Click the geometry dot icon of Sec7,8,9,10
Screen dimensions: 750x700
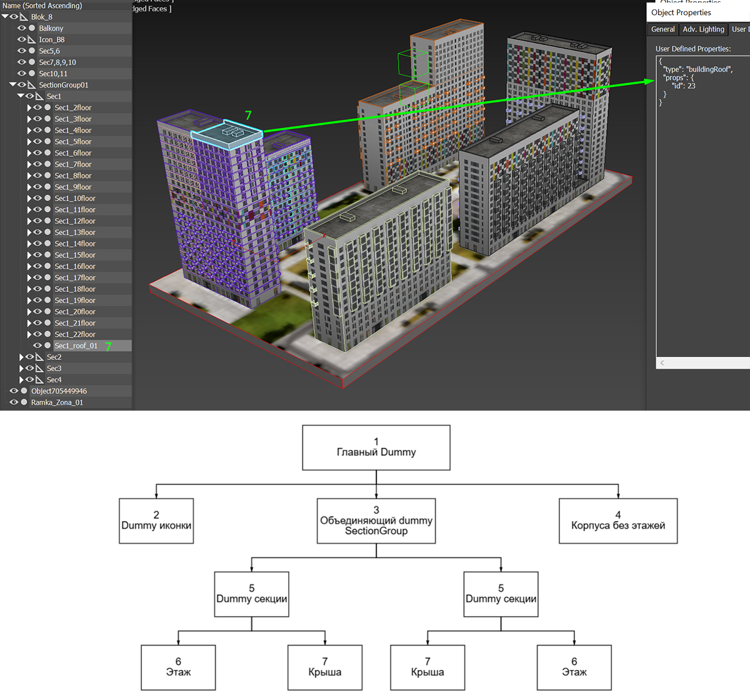(x=32, y=62)
